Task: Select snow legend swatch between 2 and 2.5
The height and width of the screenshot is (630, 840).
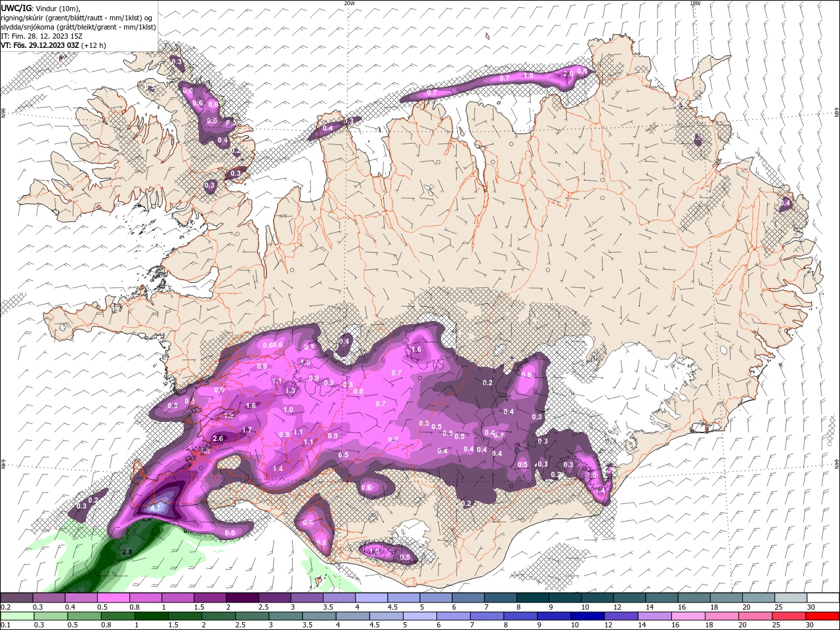Action: pos(242,598)
